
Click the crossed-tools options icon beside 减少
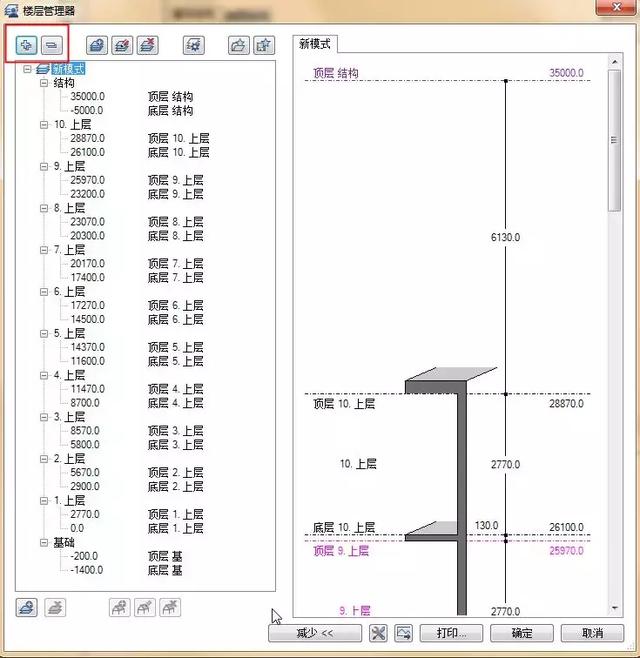(378, 633)
